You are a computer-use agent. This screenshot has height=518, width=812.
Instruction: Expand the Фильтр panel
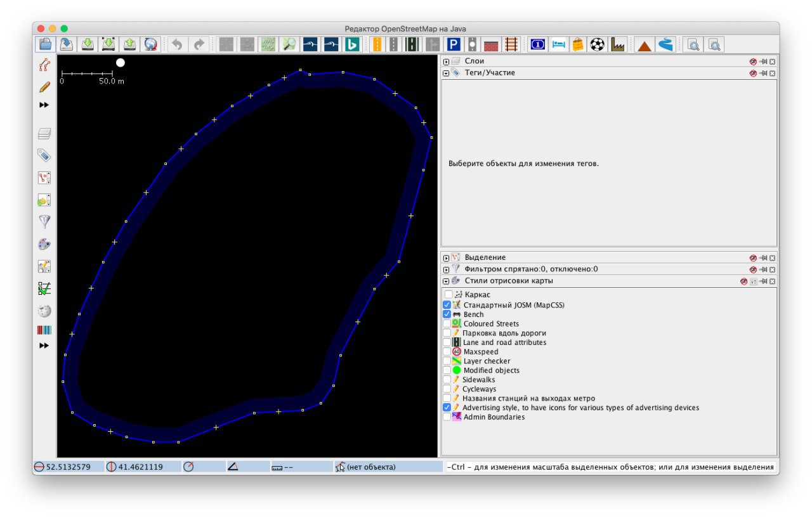click(447, 269)
